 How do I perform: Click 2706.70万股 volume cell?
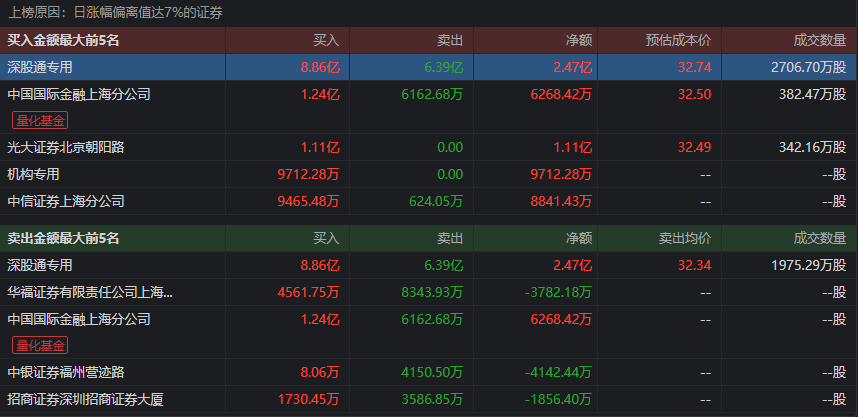(x=809, y=67)
